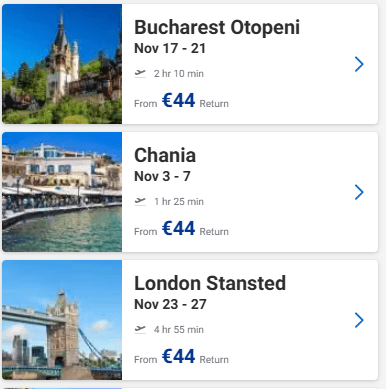This screenshot has height=389, width=386.
Task: Select the London Stansted destination title
Action: click(x=210, y=283)
